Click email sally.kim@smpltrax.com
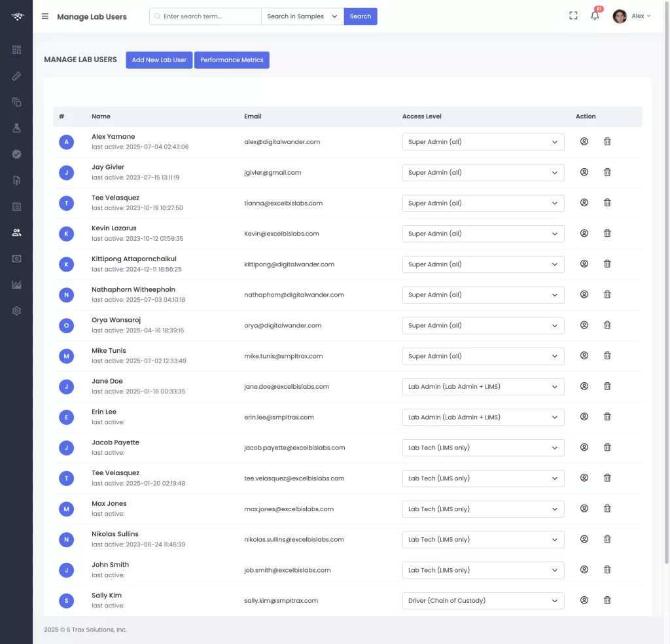 (281, 601)
